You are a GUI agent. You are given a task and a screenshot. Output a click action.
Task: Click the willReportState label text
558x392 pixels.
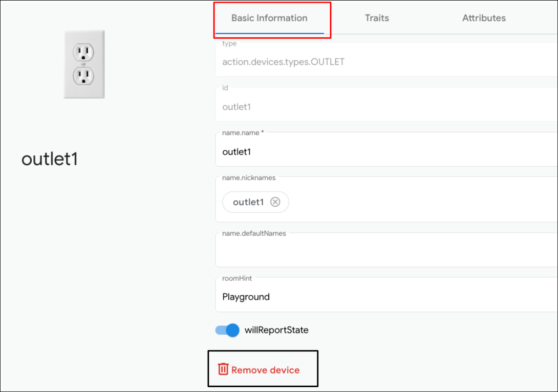[x=276, y=330]
